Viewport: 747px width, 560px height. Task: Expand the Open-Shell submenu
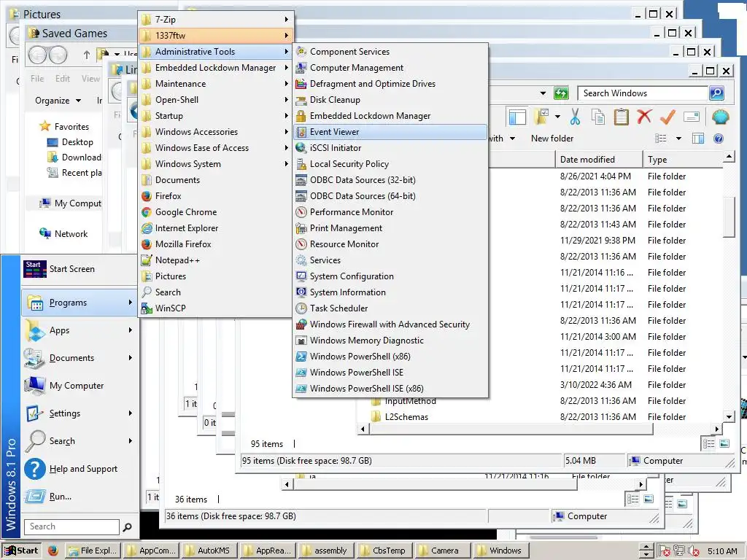(x=215, y=100)
